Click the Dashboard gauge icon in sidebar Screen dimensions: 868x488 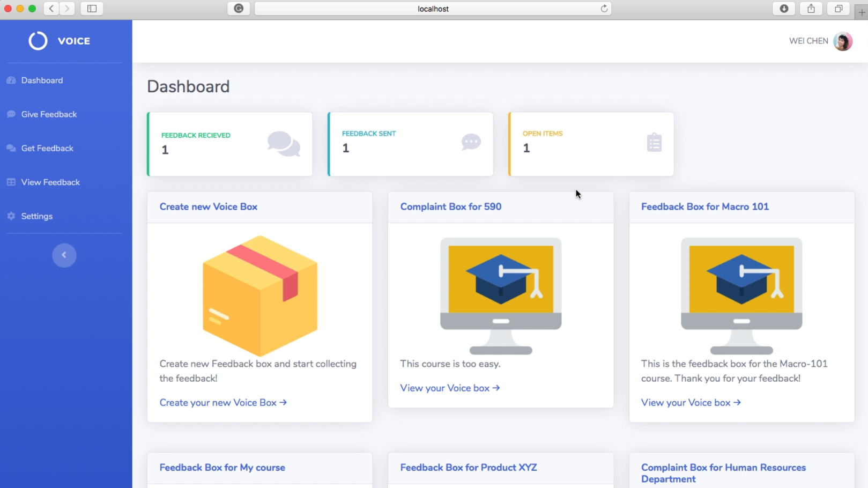coord(11,80)
